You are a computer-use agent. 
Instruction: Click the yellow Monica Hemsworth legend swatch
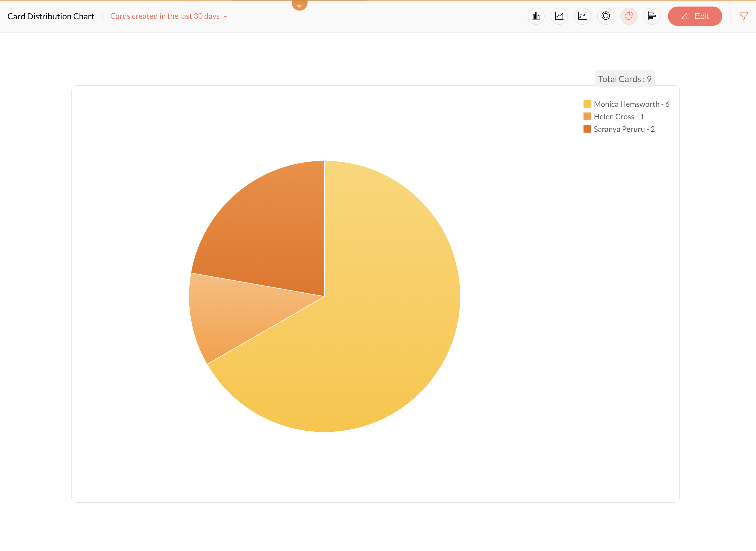[587, 104]
